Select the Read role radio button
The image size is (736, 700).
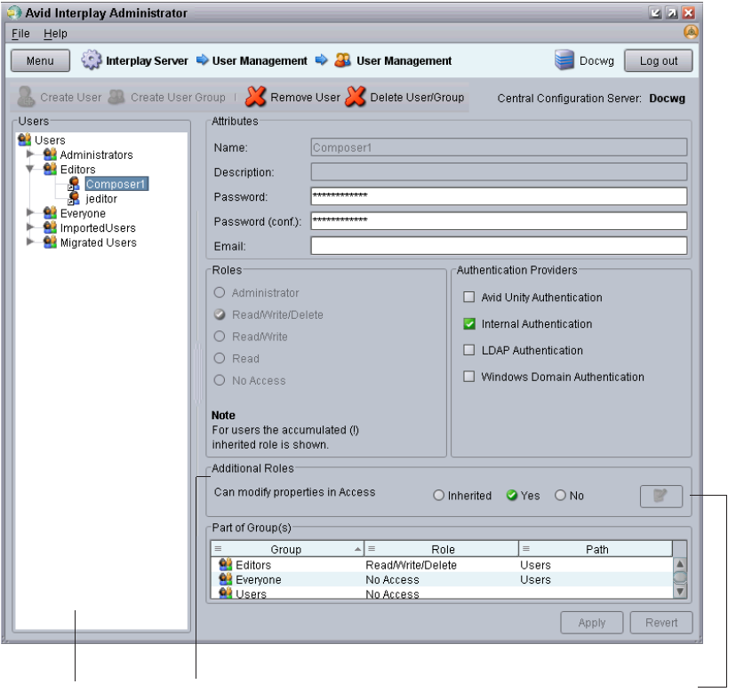coord(220,359)
